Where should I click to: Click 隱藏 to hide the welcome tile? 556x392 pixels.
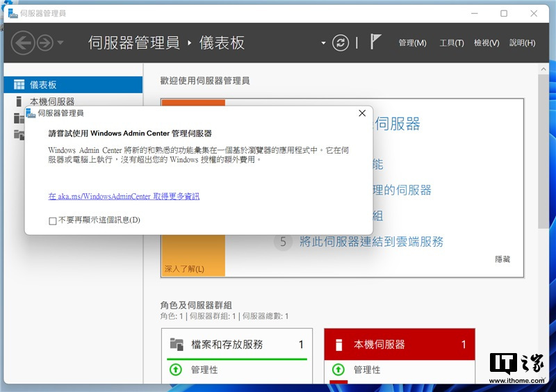pyautogui.click(x=502, y=259)
